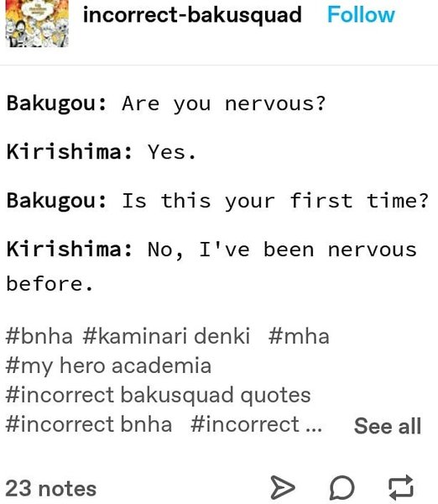This screenshot has width=438, height=504.
Task: Select the final word "before."
Action: 50,284
